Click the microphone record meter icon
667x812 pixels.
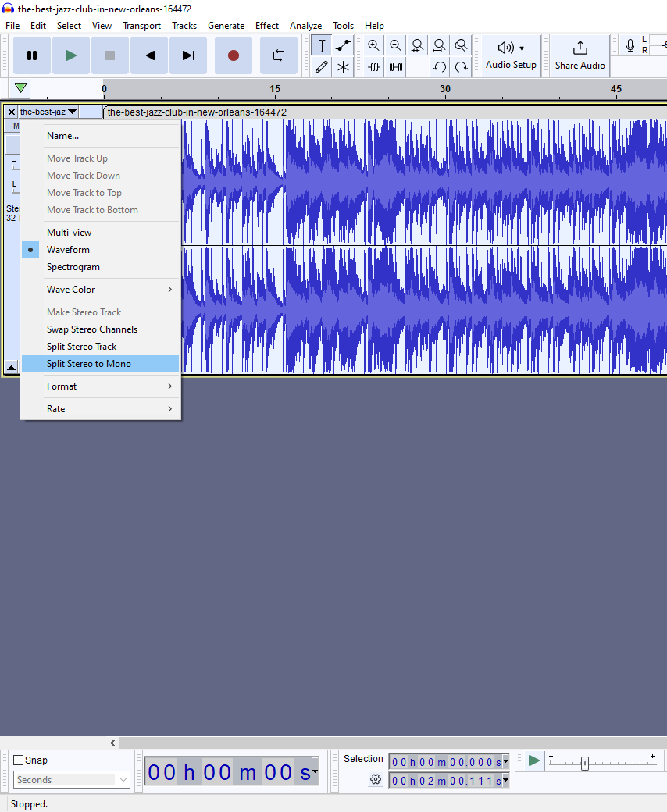coord(630,45)
